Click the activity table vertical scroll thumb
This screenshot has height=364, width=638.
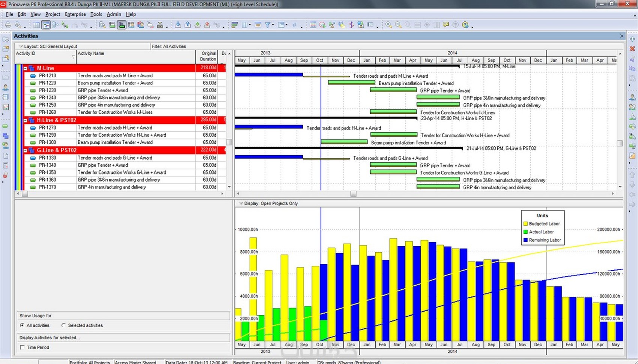pyautogui.click(x=229, y=142)
